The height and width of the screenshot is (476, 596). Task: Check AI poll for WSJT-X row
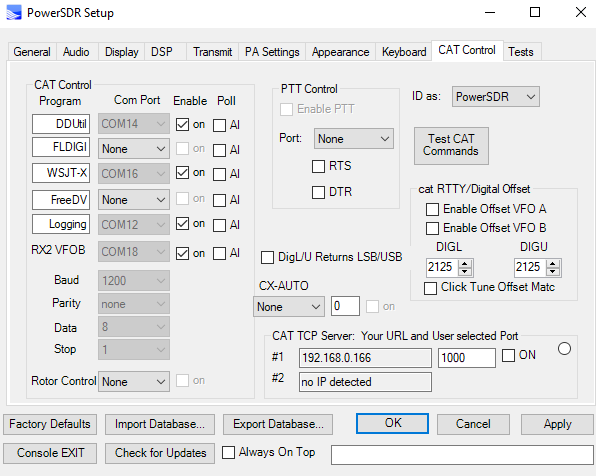[x=219, y=174]
